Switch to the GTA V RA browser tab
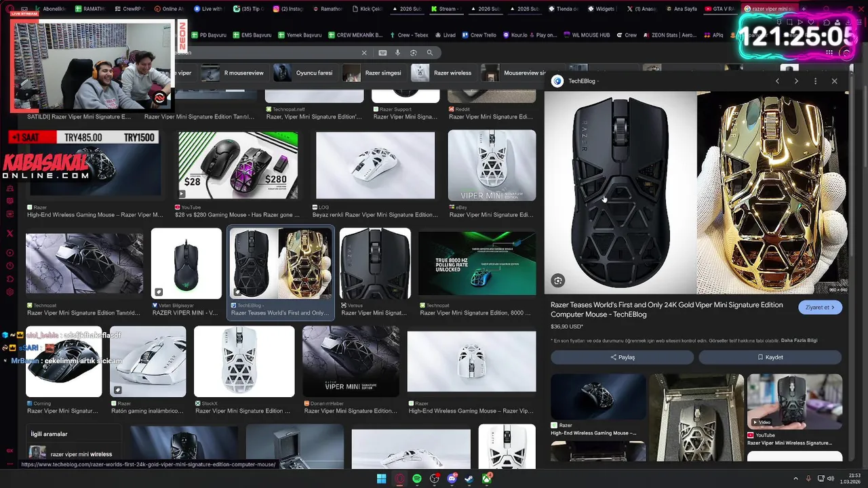This screenshot has width=868, height=488. point(721,9)
